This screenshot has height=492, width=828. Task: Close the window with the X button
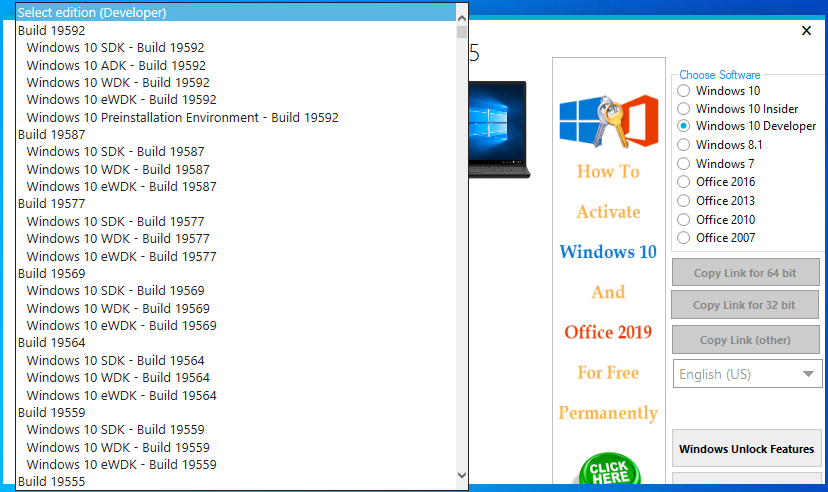[x=806, y=31]
